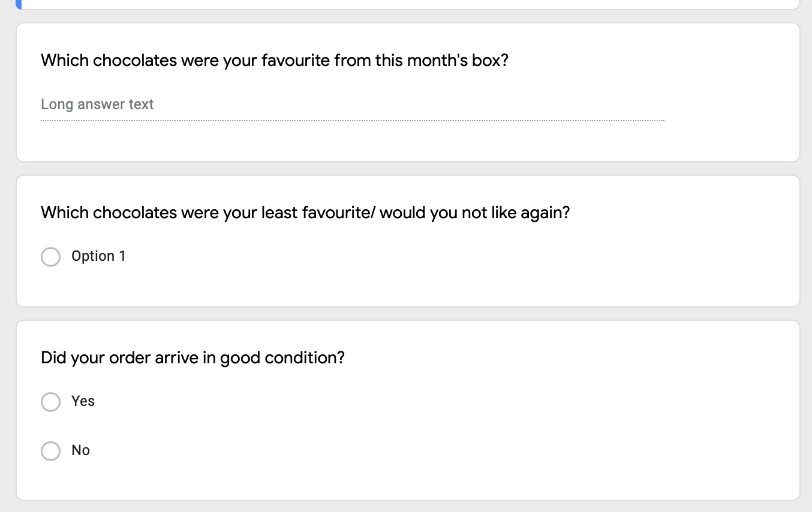This screenshot has width=812, height=512.
Task: Click the blue highlight bar on top card
Action: tap(19, 4)
